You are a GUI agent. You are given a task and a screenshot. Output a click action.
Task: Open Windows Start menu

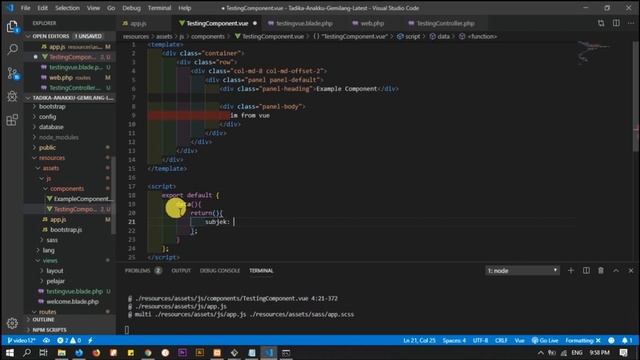[x=9, y=353]
